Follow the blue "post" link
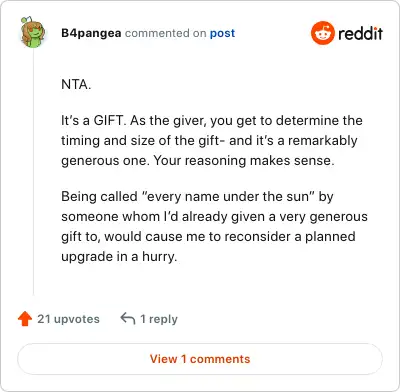Viewport: 400px width, 392px height. point(222,33)
